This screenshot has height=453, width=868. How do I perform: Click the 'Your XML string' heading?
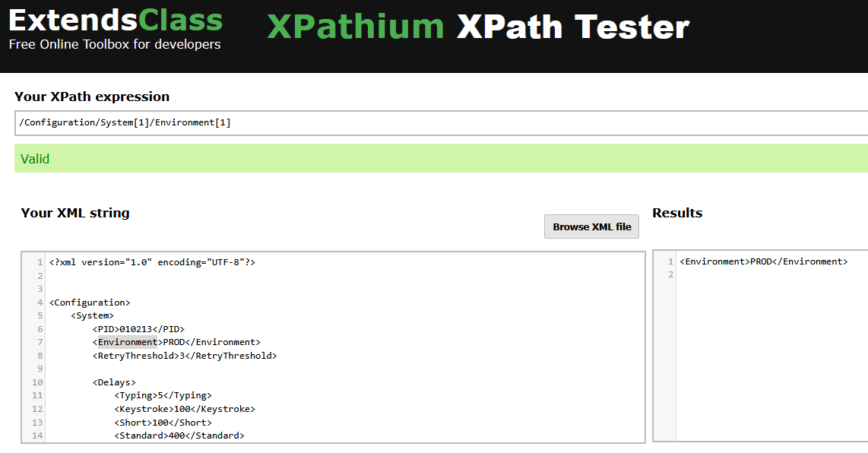[x=75, y=213]
